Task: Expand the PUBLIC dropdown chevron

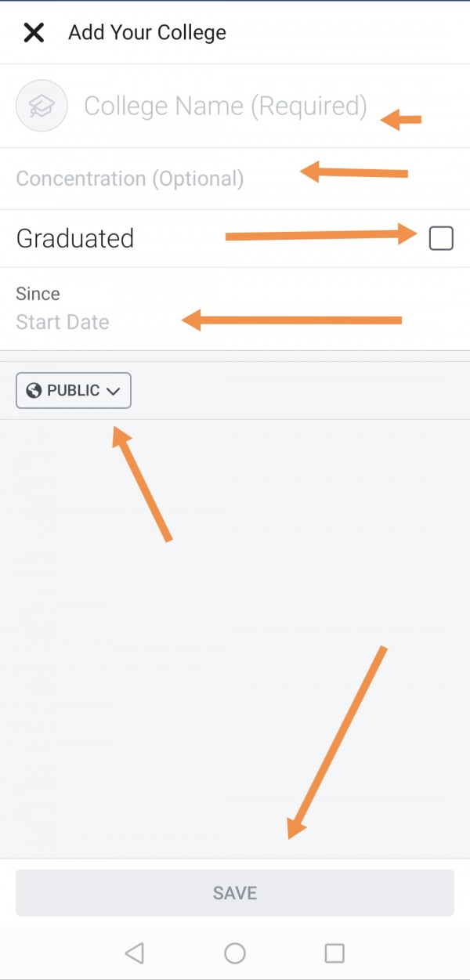Action: point(113,391)
